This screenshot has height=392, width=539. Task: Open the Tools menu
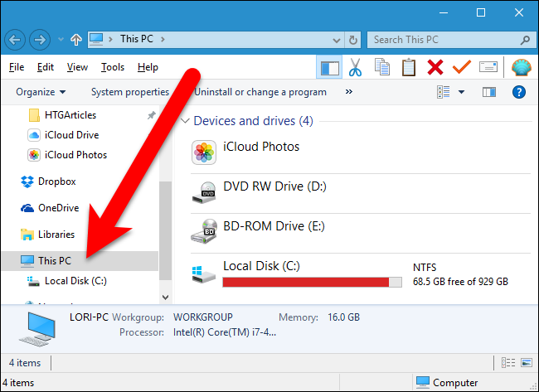[113, 67]
